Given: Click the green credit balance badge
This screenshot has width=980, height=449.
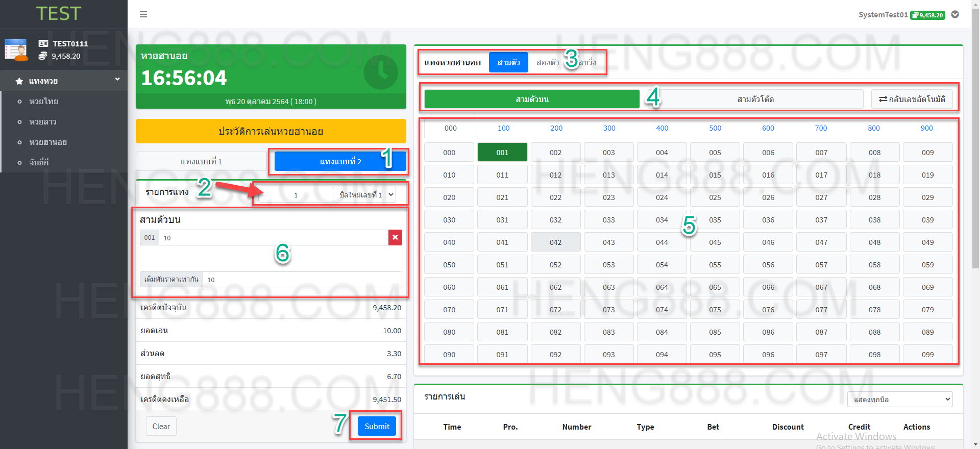Looking at the screenshot, I should [x=927, y=15].
